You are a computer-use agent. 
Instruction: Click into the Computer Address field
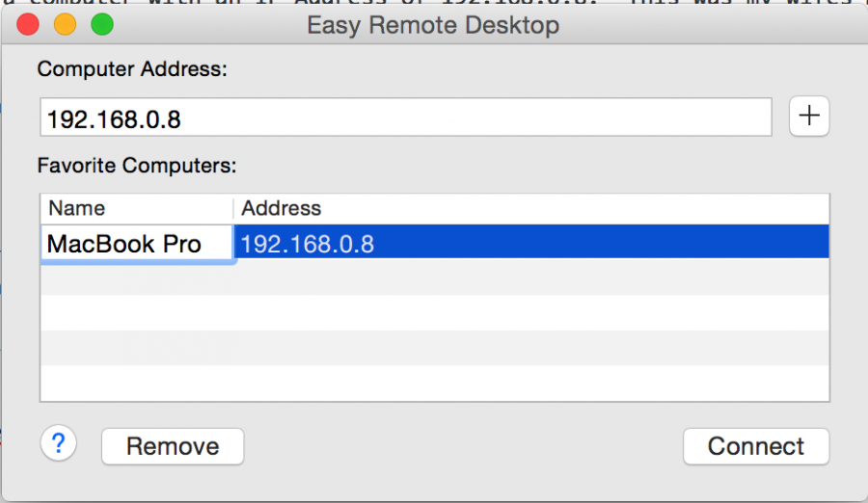click(405, 118)
